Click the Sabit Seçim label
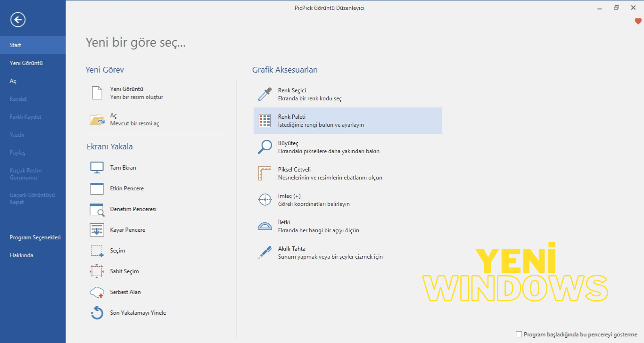644x343 pixels. [x=124, y=271]
